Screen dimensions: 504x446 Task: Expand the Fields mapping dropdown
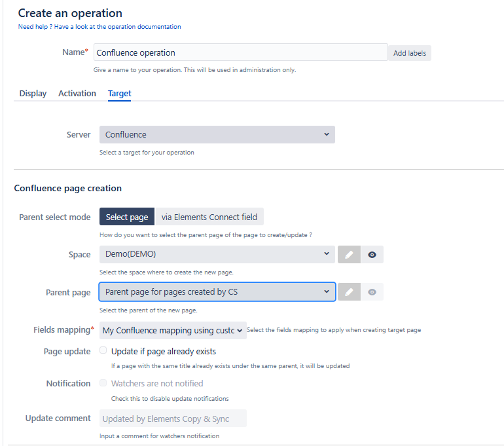point(173,330)
